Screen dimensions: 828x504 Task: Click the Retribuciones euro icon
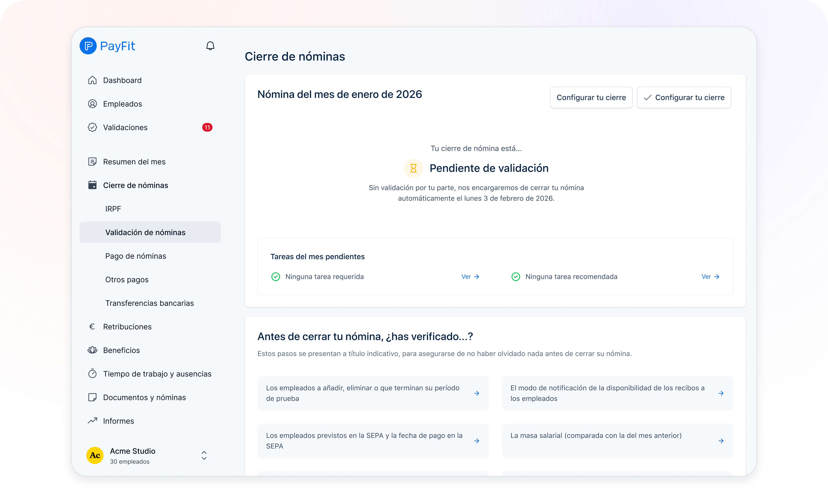92,326
